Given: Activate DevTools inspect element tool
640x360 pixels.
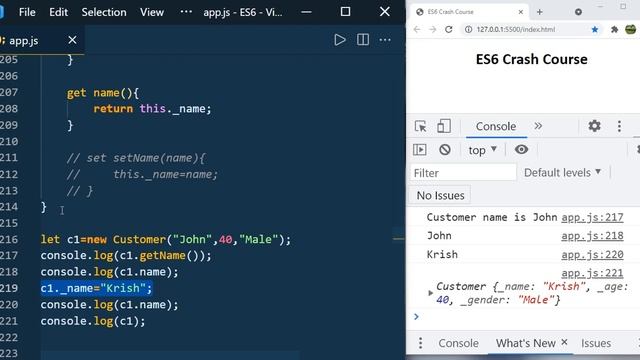Looking at the screenshot, I should (420, 126).
